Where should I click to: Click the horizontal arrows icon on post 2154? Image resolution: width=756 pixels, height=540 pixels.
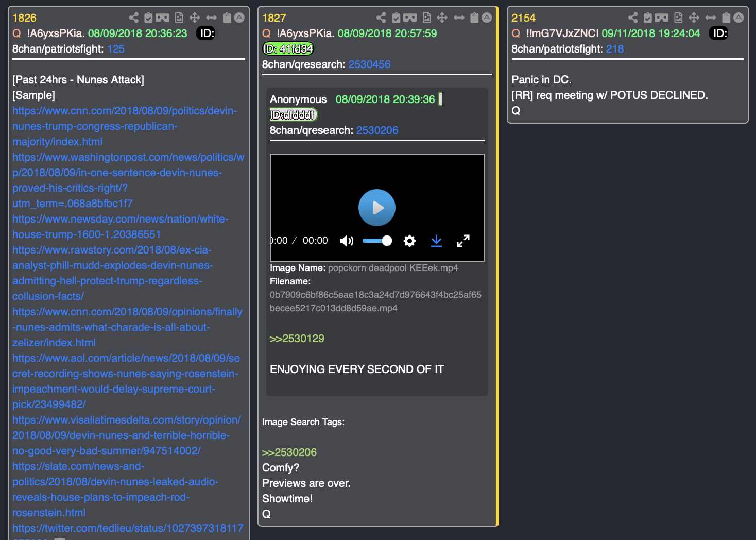[711, 18]
